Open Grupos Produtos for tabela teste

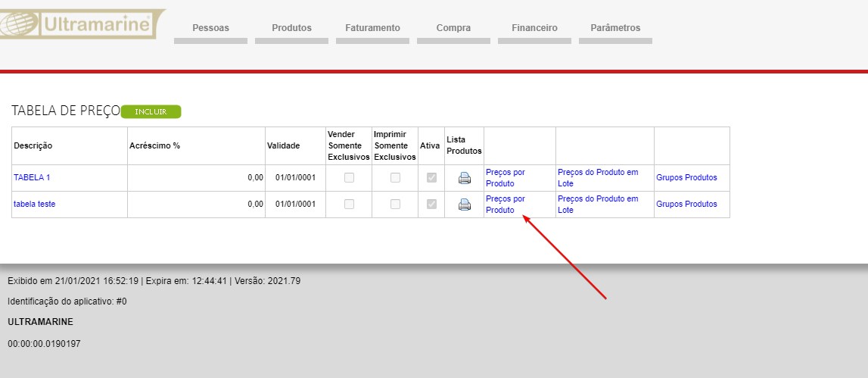(x=686, y=204)
